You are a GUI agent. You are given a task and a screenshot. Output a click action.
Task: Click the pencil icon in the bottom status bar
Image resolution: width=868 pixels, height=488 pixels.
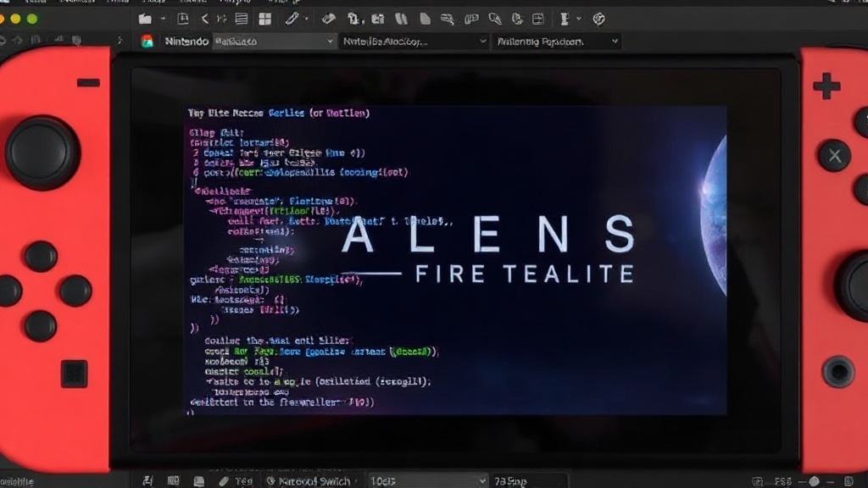tap(223, 481)
